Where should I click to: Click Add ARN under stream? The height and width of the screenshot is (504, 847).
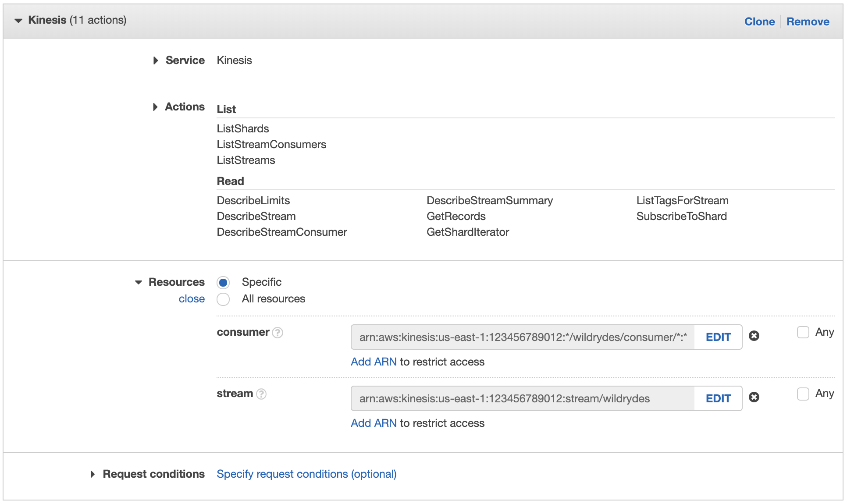[374, 423]
